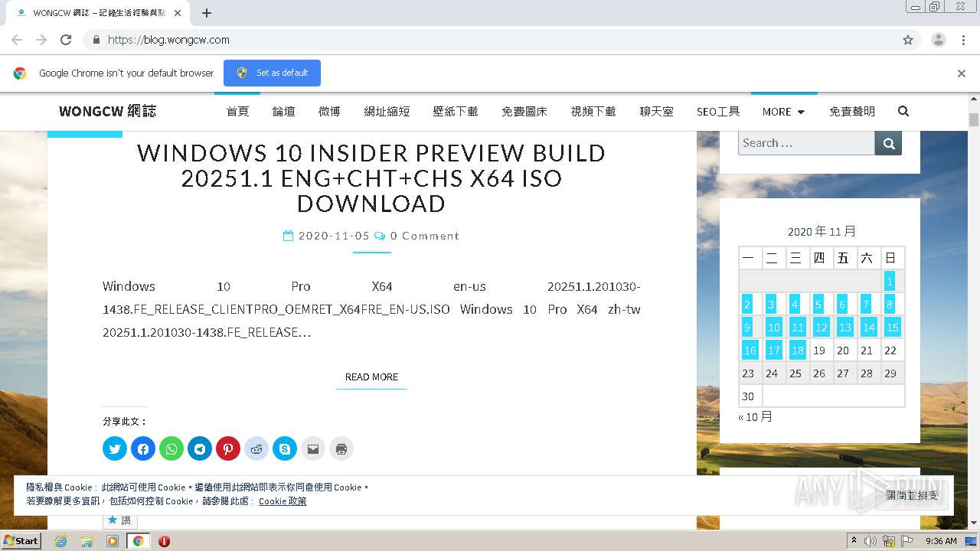Viewport: 980px width, 551px height.
Task: Open 網址縮短 URL shortener menu item
Action: pos(387,112)
